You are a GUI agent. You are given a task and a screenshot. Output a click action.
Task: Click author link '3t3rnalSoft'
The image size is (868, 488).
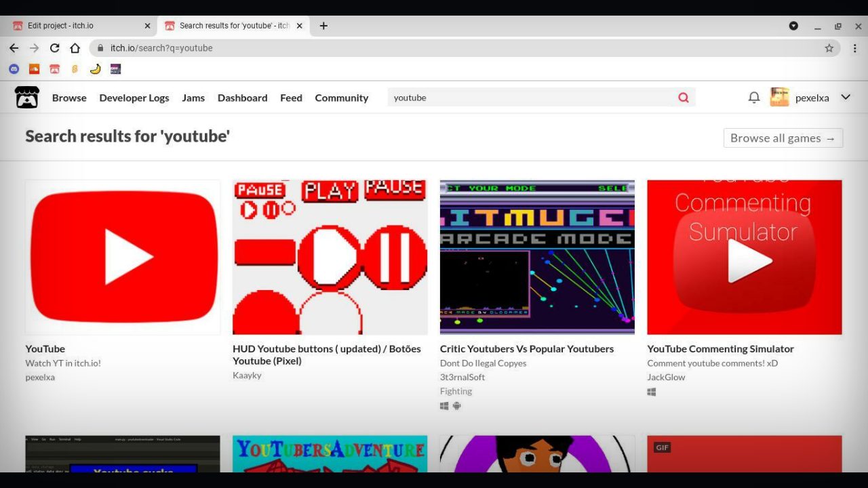[x=462, y=378]
